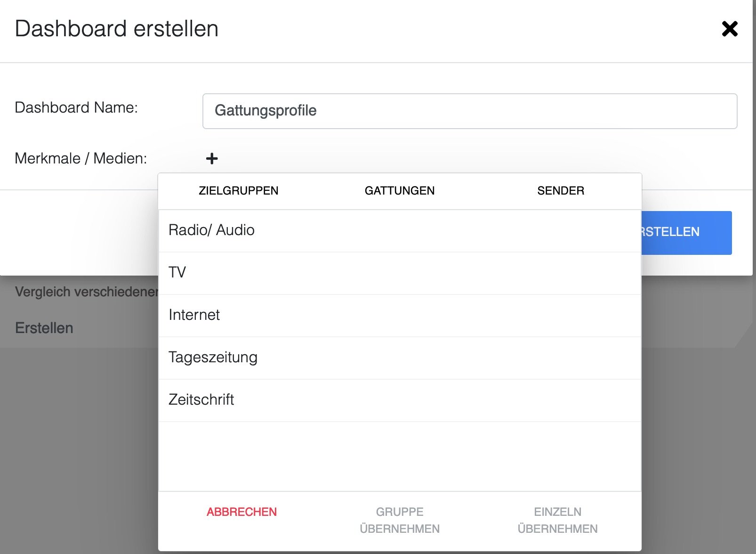
Task: Click GRUPPE ÜBERNEHMEN
Action: click(399, 520)
